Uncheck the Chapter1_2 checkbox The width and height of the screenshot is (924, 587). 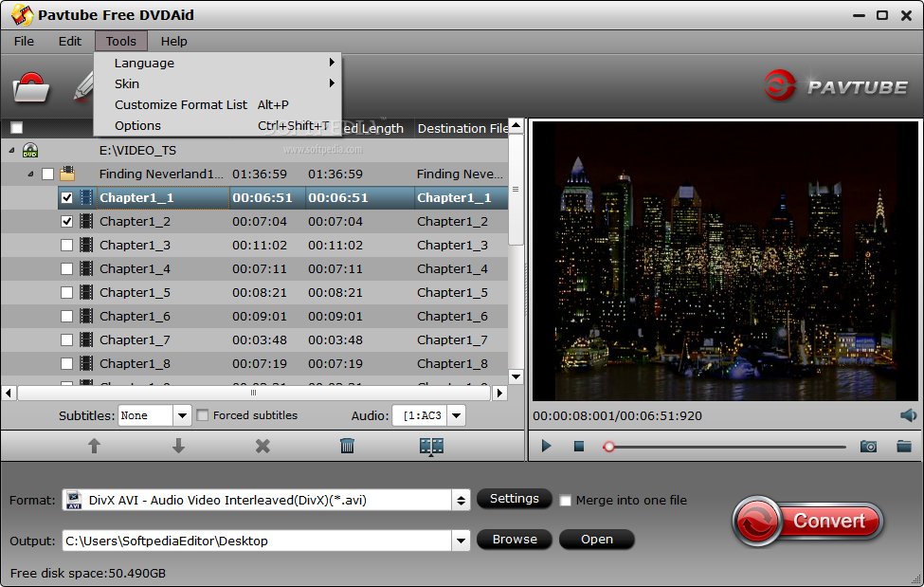tap(66, 221)
